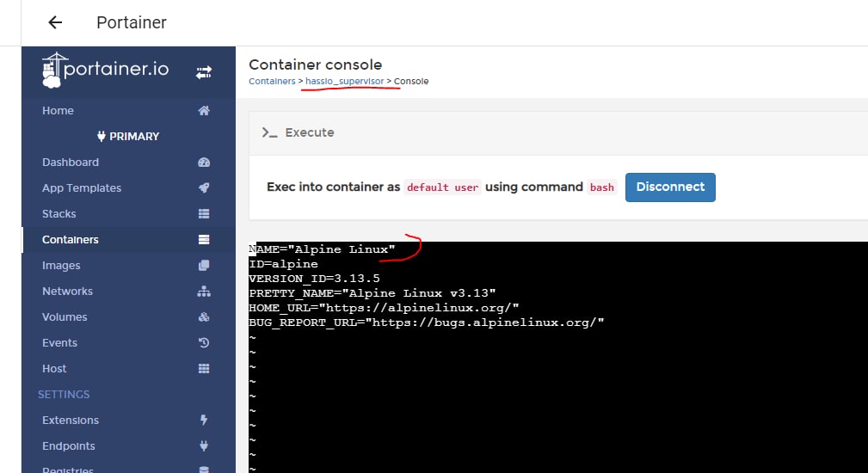The height and width of the screenshot is (473, 868).
Task: Click the Endpoints plug icon
Action: coord(204,445)
